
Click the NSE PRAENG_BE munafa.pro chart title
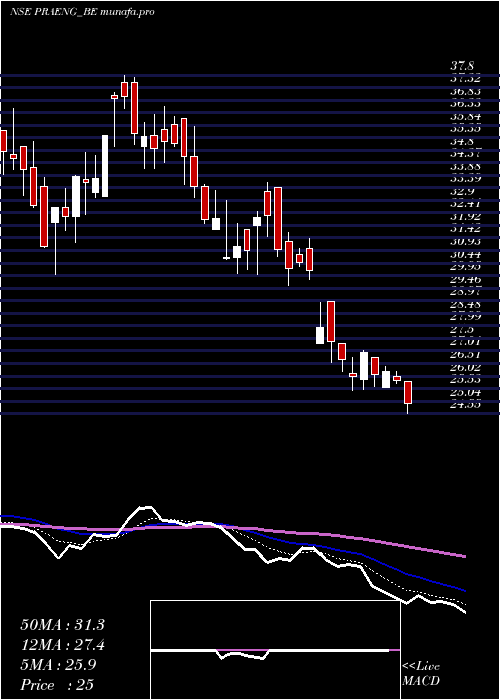[x=82, y=12]
